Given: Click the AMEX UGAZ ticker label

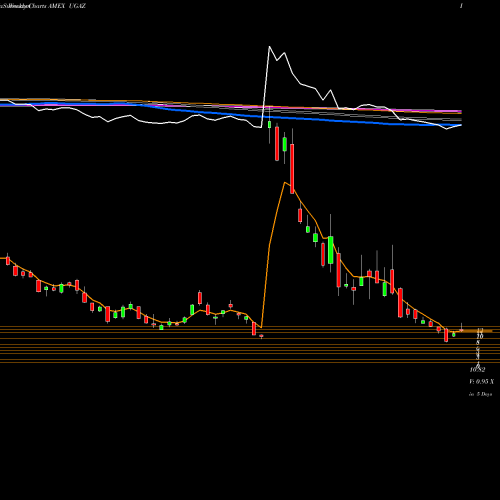Looking at the screenshot, I should [67, 6].
